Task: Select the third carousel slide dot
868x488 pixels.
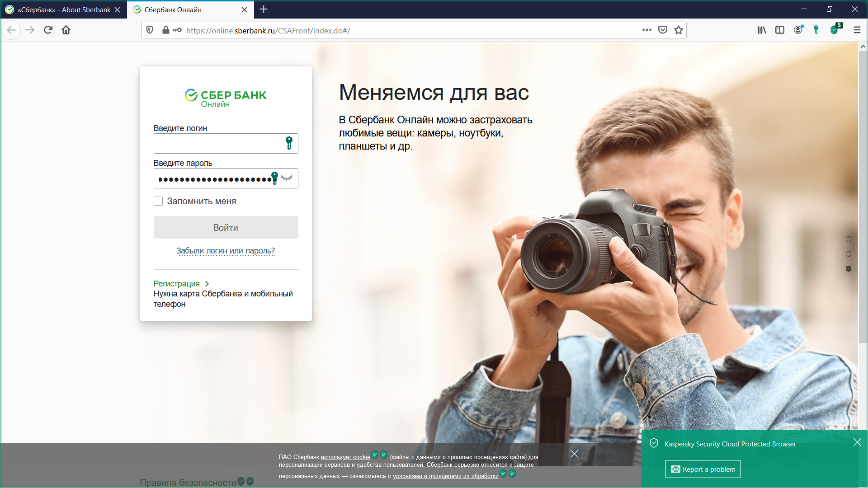Action: point(849,269)
